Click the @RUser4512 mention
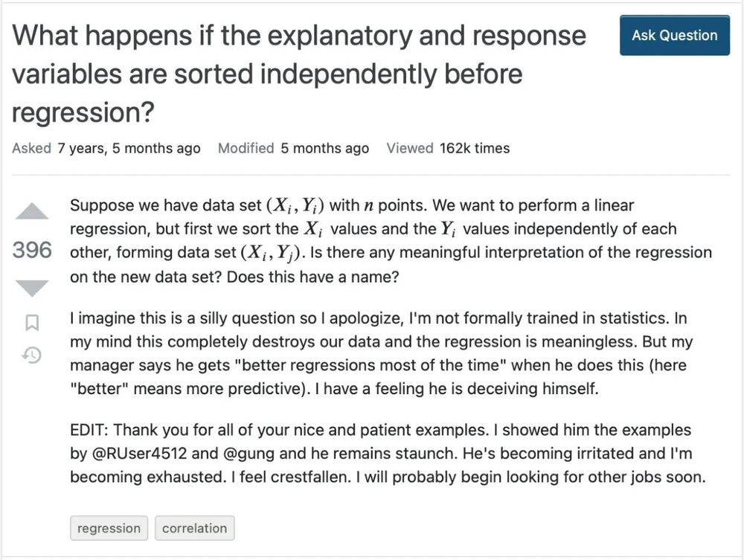 pyautogui.click(x=139, y=454)
